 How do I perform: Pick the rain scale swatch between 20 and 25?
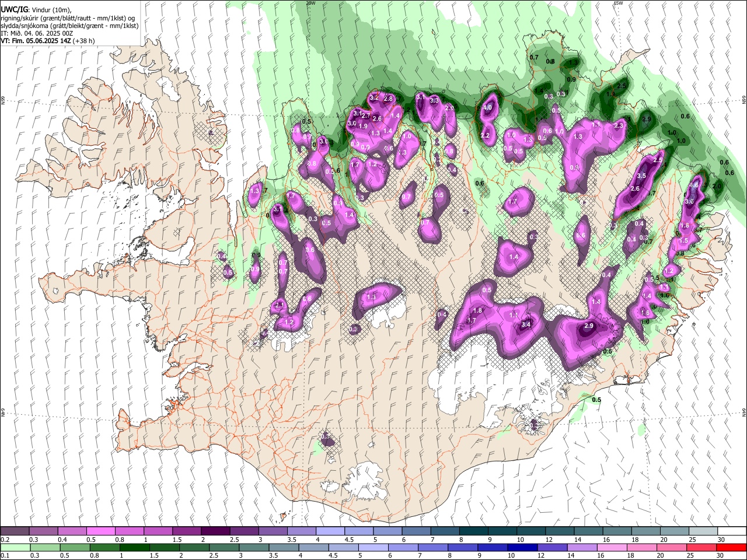pyautogui.click(x=671, y=547)
